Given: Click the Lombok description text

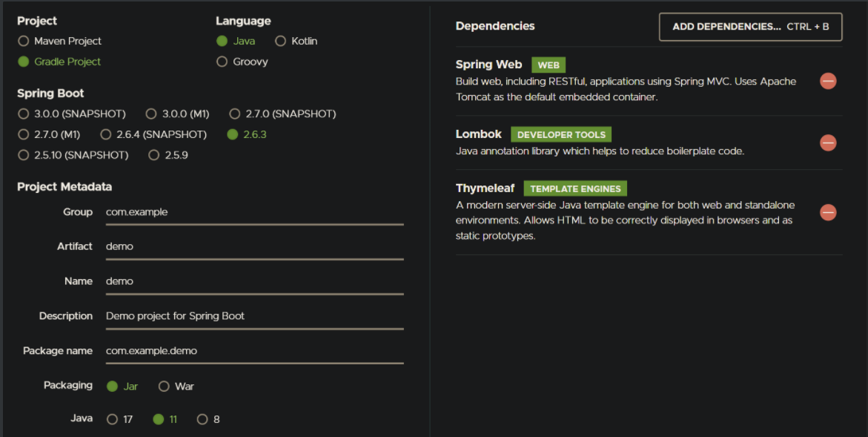Looking at the screenshot, I should click(600, 151).
